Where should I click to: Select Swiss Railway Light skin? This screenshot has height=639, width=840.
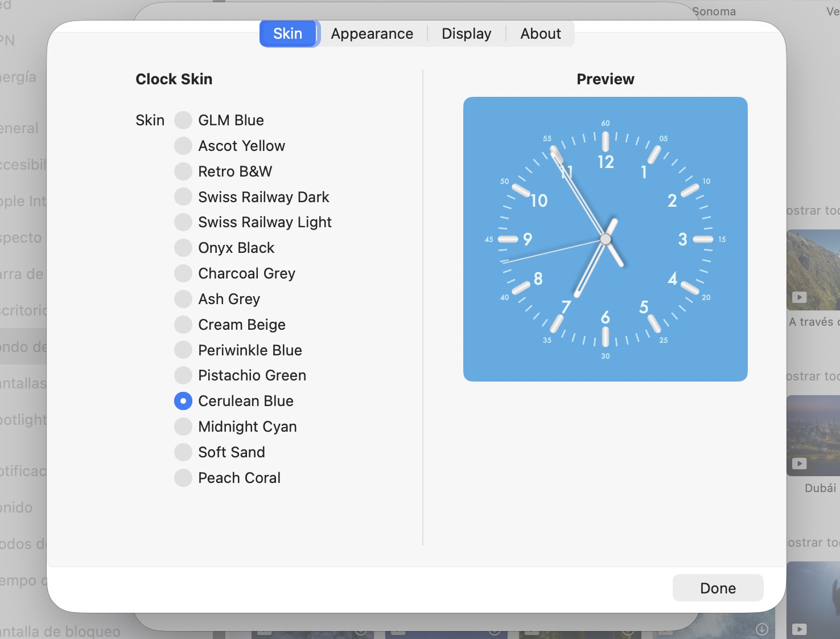[x=183, y=222]
